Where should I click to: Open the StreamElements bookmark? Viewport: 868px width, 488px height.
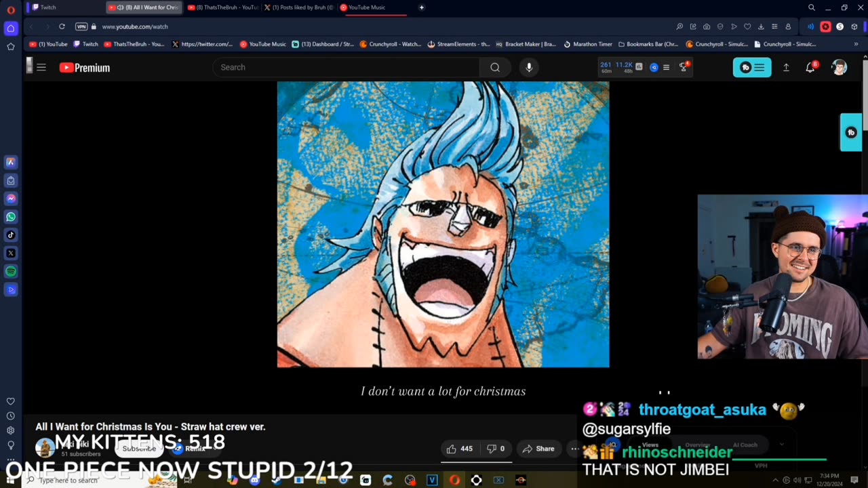click(458, 44)
